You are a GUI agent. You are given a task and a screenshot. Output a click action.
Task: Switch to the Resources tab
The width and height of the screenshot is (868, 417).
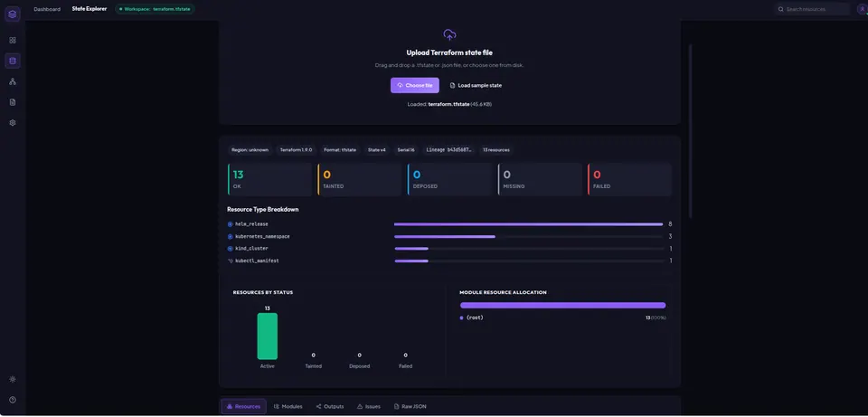(x=243, y=406)
